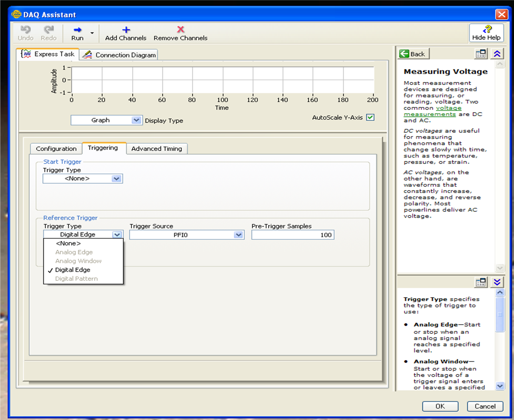
Task: Toggle the AutoScale Y-Axis checkbox
Action: pyautogui.click(x=370, y=117)
